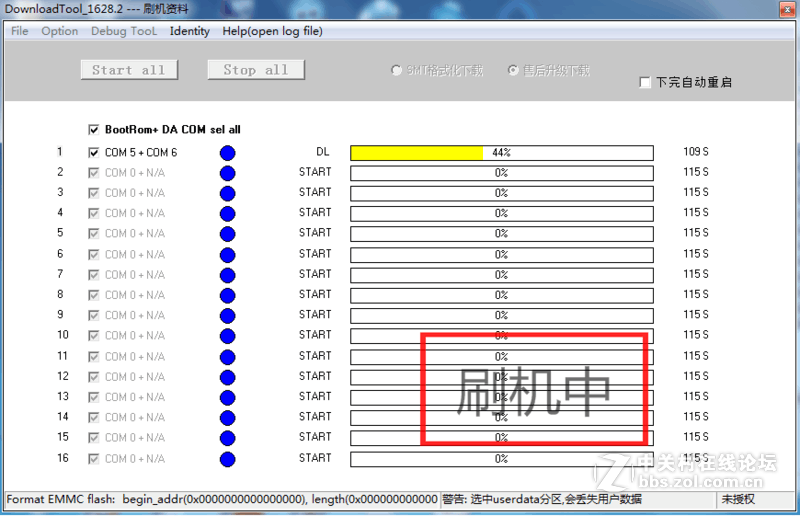Click the blue status indicator in row 9
The width and height of the screenshot is (800, 516).
[228, 316]
